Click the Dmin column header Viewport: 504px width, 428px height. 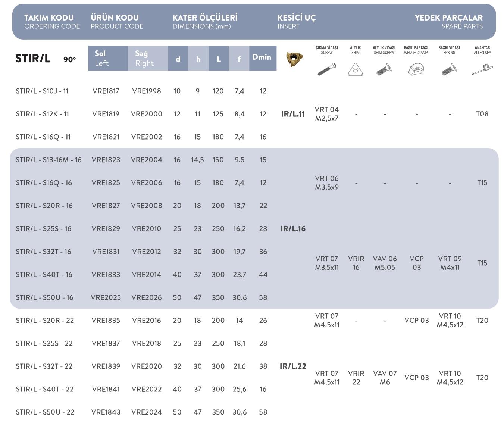point(262,57)
